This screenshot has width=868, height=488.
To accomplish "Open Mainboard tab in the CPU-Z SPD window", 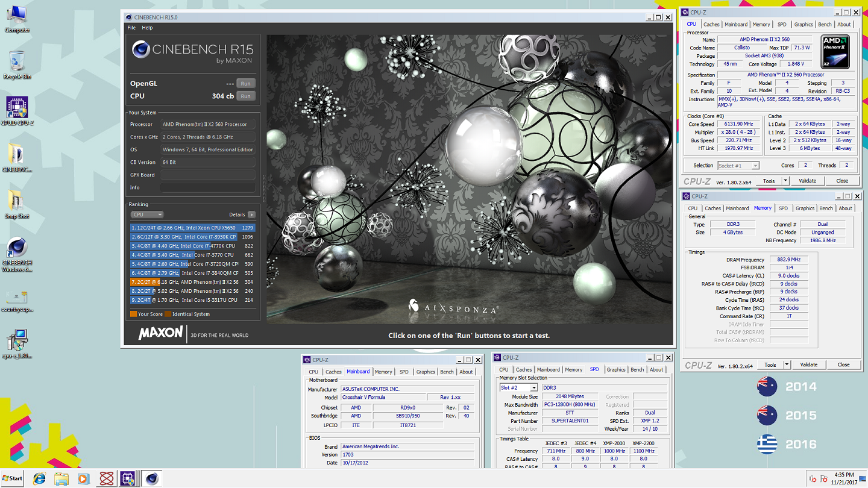I will 548,370.
